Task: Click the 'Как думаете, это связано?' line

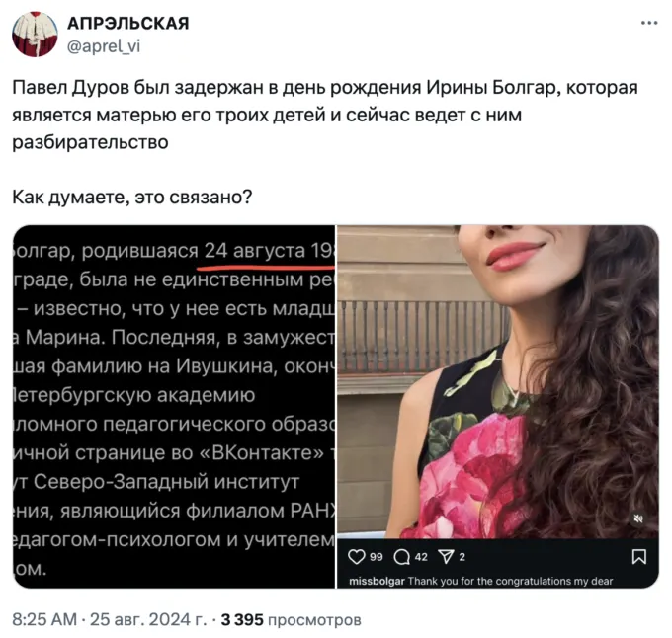Action: click(132, 197)
